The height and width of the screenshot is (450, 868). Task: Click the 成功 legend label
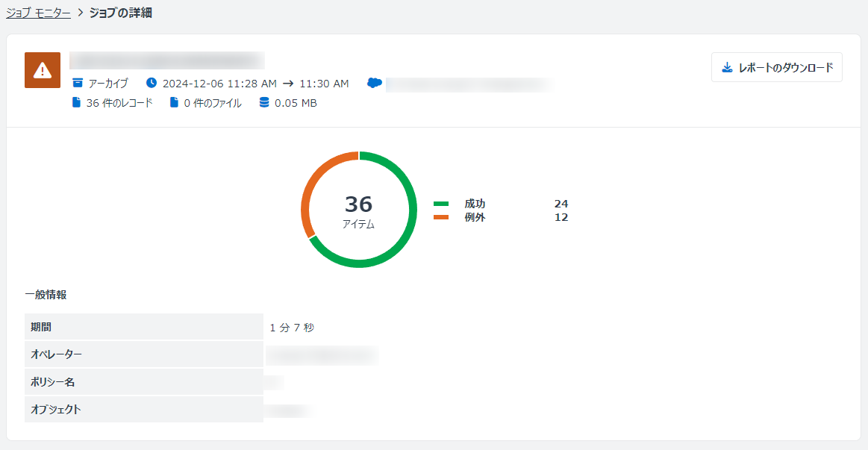tap(475, 204)
